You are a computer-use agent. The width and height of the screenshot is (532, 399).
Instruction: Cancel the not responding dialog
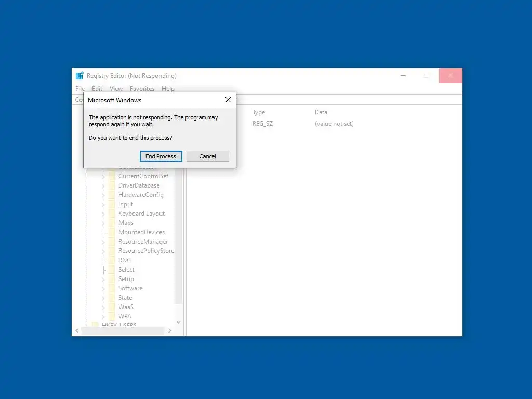point(207,156)
